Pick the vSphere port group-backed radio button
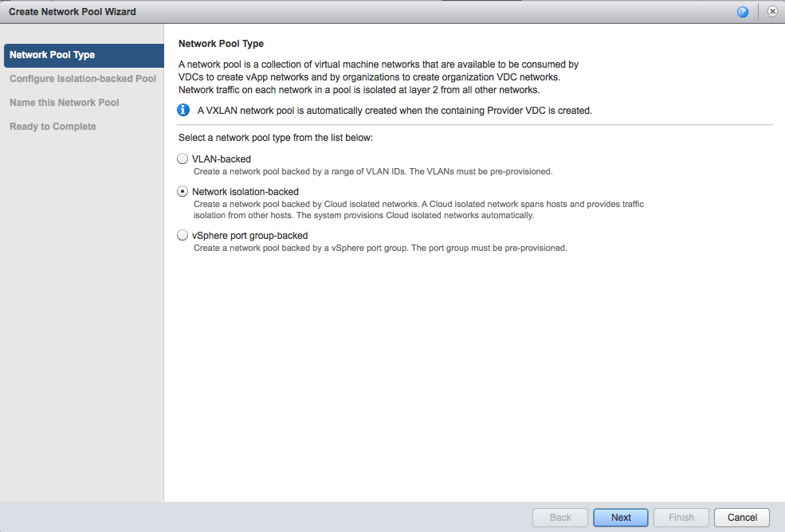Image resolution: width=785 pixels, height=532 pixels. point(183,236)
